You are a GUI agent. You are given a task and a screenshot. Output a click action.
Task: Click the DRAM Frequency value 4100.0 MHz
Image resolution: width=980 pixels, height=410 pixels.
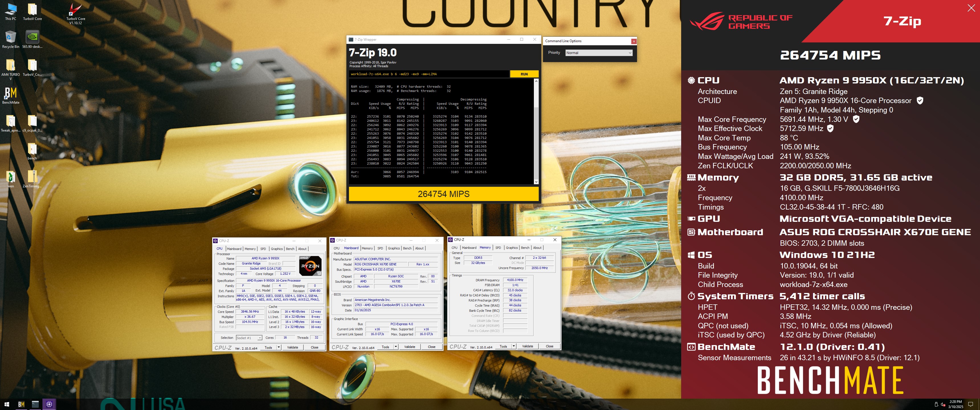(515, 280)
